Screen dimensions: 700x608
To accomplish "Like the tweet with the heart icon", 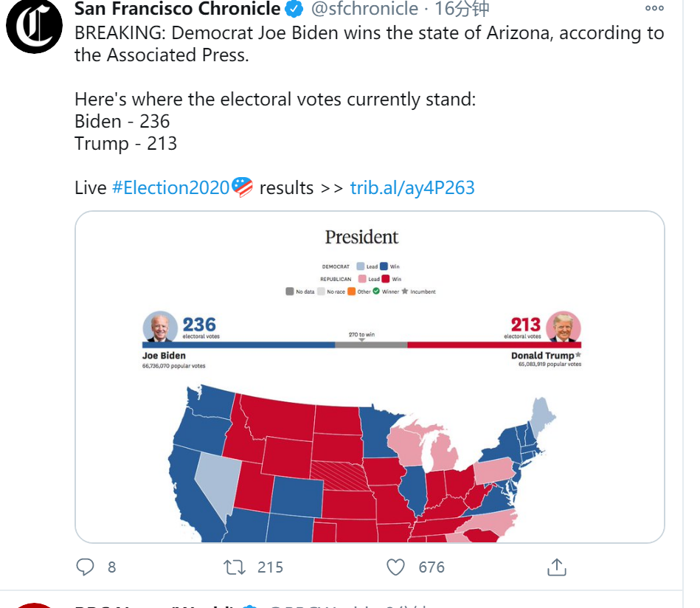I will coord(396,567).
